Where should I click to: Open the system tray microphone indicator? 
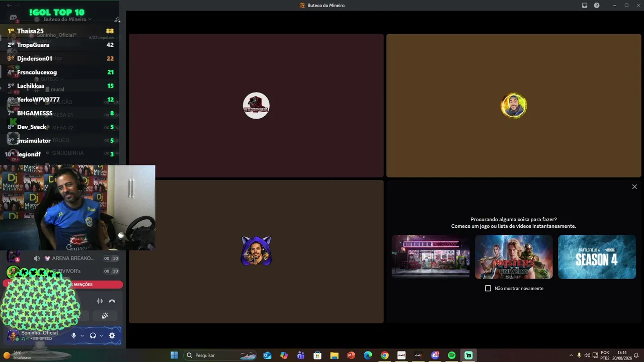point(579,355)
